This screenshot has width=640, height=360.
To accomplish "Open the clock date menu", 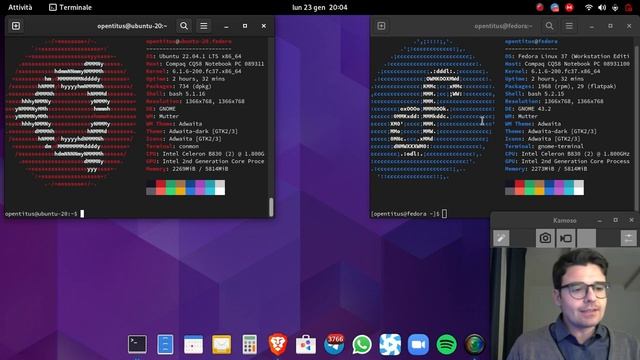I will point(320,7).
